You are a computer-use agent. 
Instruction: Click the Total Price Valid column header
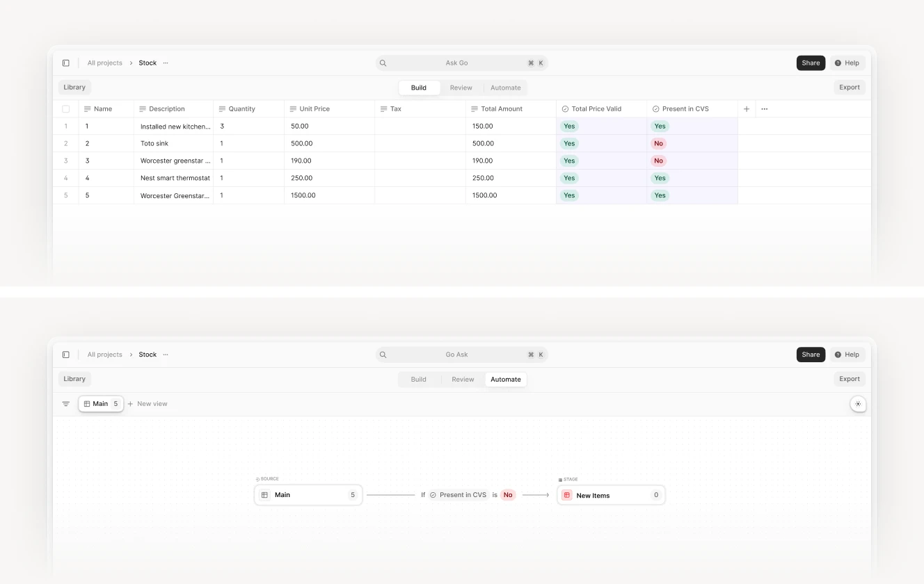tap(602, 109)
